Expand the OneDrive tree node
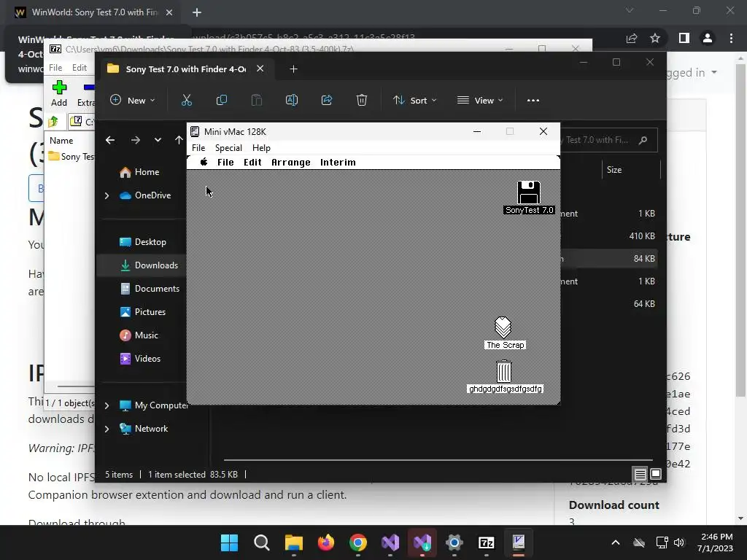This screenshot has width=747, height=560. pos(107,195)
